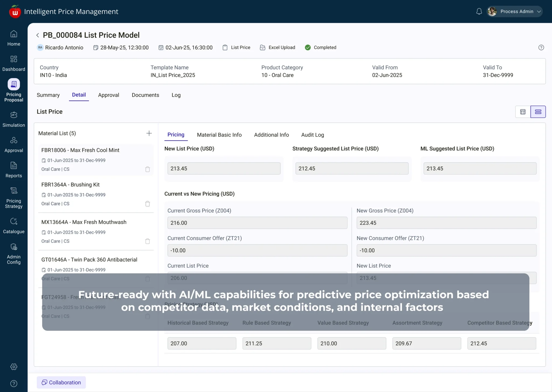Click the Excel Upload icon

(x=263, y=47)
